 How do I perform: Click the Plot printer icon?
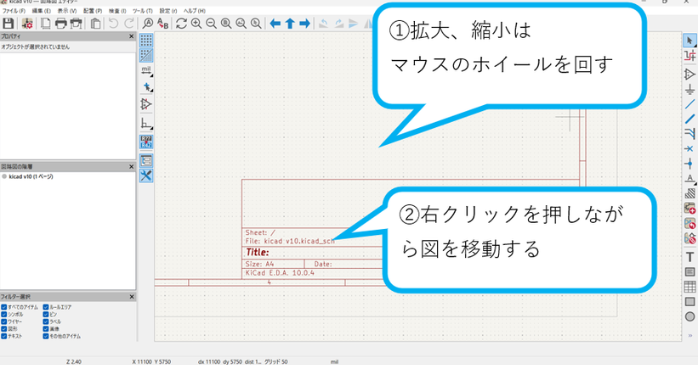[x=76, y=23]
